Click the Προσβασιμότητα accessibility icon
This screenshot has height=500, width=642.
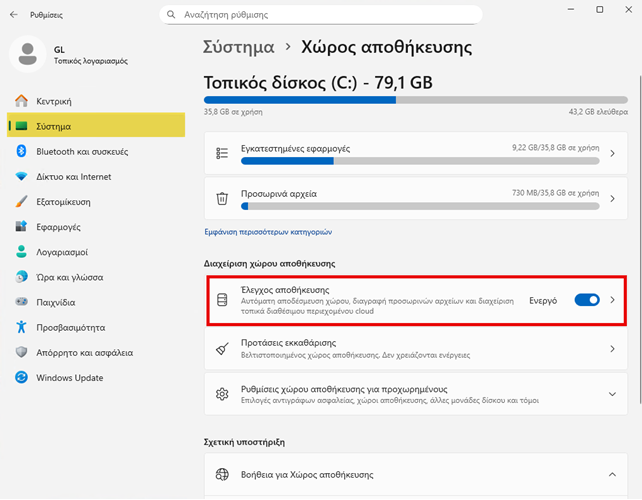[21, 327]
